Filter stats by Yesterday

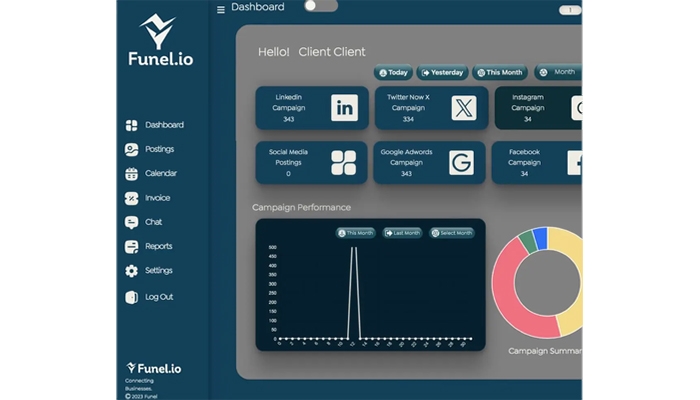[442, 72]
